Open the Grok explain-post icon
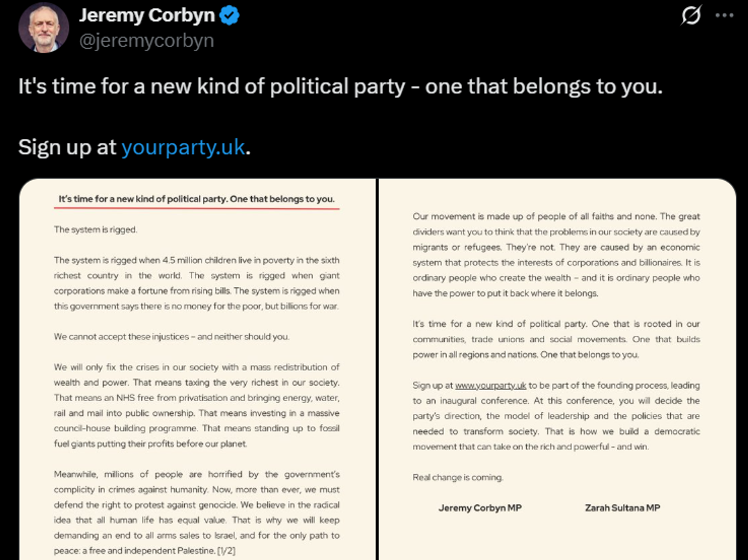This screenshot has width=748, height=560. tap(690, 15)
